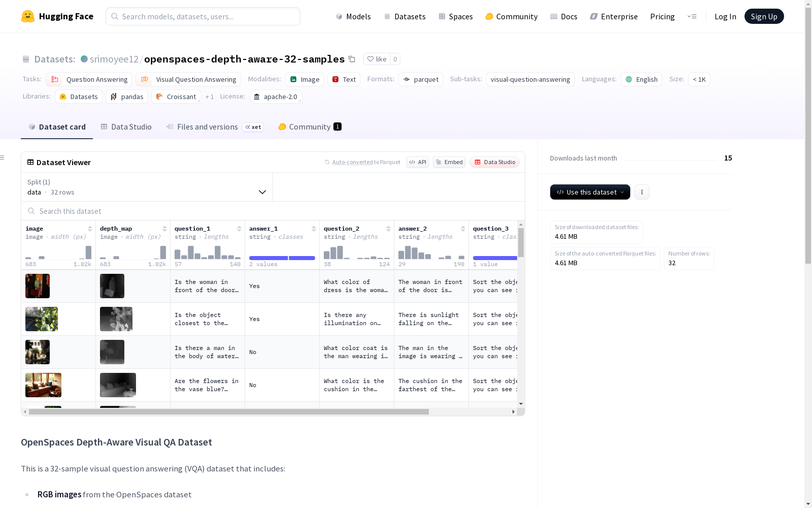Click the vertical table scrollbar thumb
This screenshot has height=508, width=812.
pyautogui.click(x=521, y=243)
